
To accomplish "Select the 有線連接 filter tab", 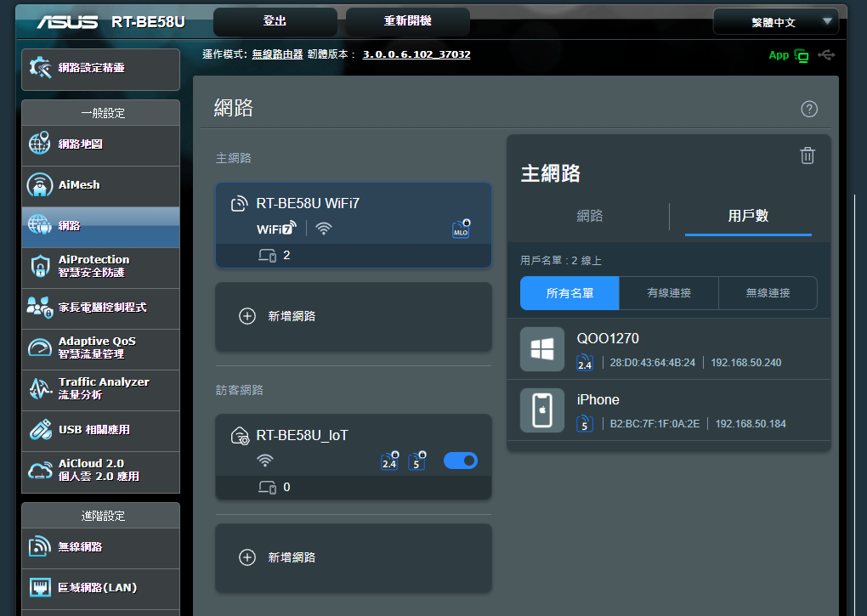I will click(x=669, y=293).
